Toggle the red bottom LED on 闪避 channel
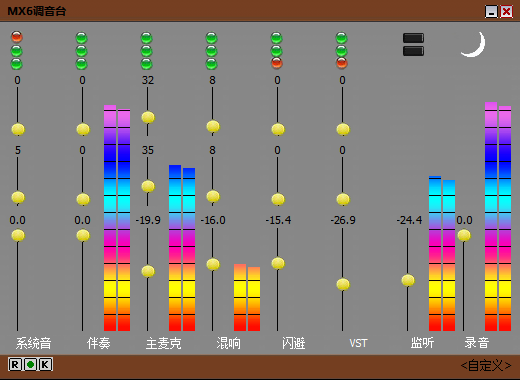Image resolution: width=520 pixels, height=380 pixels. [277, 63]
